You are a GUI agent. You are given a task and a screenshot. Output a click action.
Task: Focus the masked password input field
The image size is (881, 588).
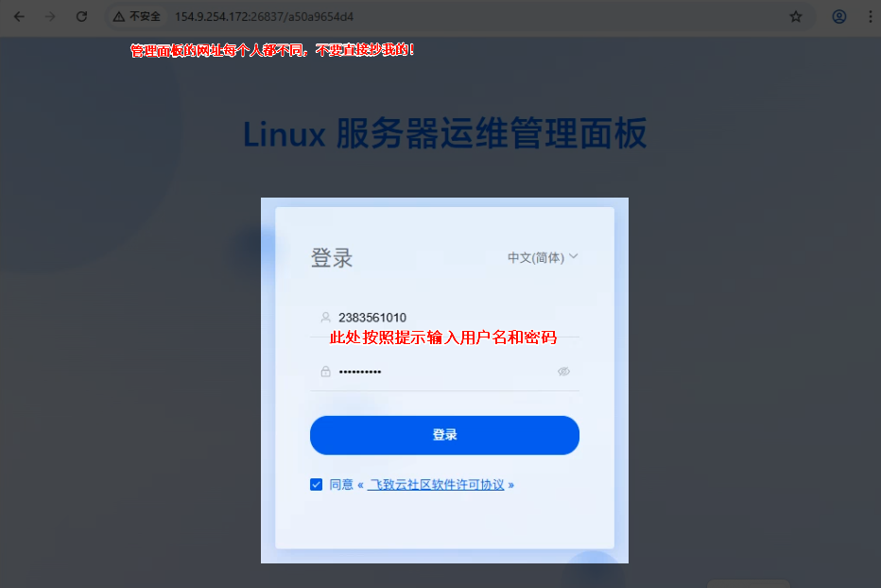pos(444,372)
